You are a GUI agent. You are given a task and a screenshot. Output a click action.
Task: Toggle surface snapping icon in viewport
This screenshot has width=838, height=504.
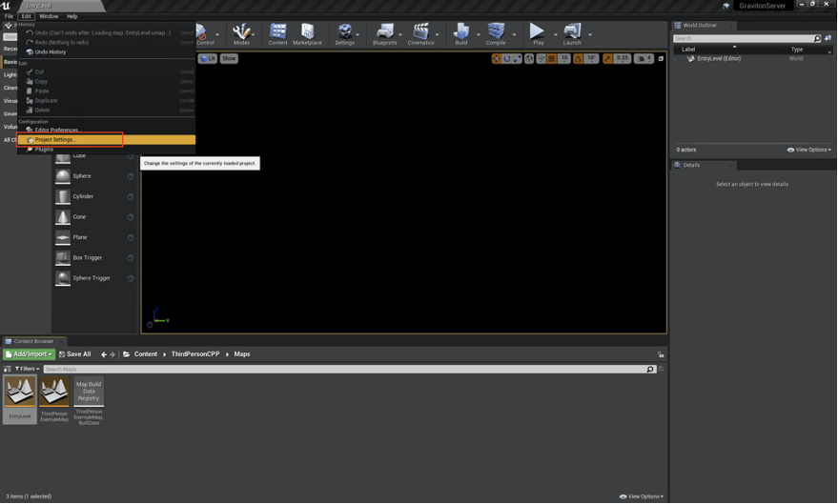click(x=542, y=59)
